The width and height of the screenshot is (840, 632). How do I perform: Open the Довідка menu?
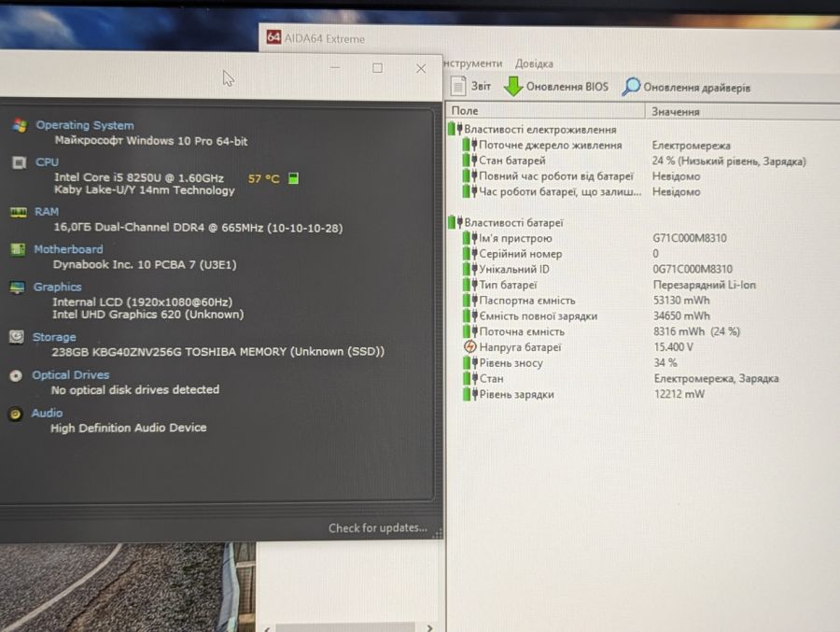coord(534,63)
